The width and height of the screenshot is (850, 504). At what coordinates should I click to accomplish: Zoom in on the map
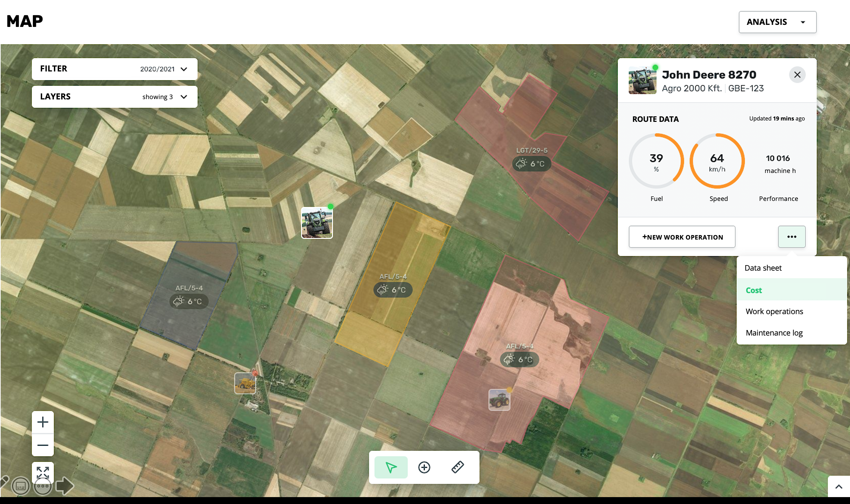[x=43, y=422]
